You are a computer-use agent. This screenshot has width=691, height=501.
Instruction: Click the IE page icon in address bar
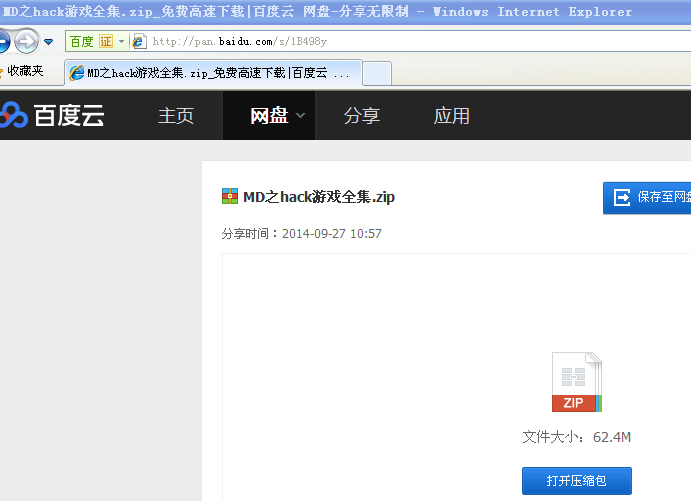(x=139, y=41)
